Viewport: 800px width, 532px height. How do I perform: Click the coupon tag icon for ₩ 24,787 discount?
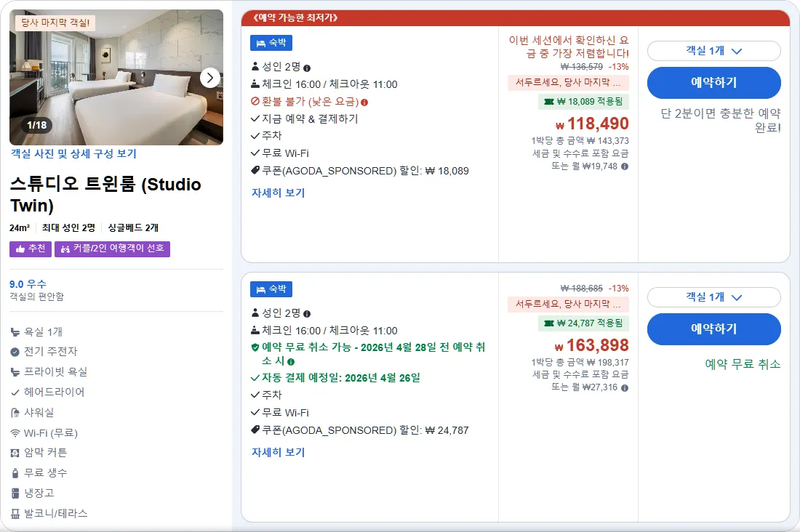coord(255,430)
